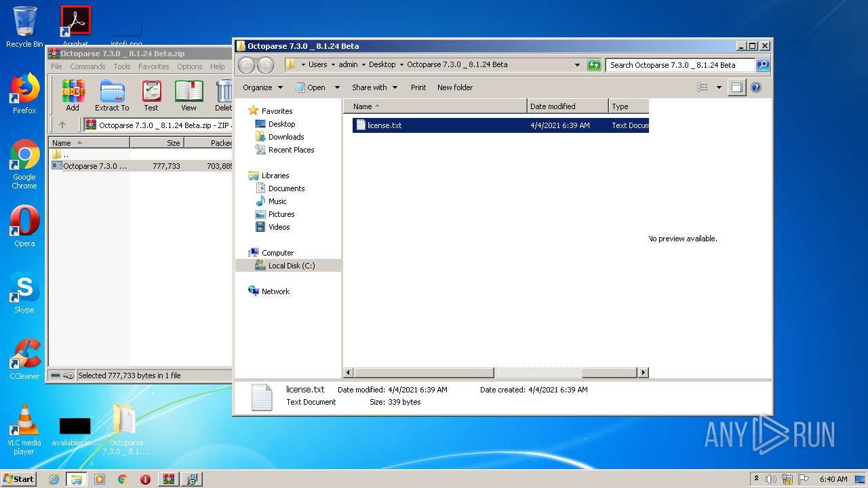This screenshot has width=868, height=488.
Task: Toggle the preview pane button
Action: (737, 87)
